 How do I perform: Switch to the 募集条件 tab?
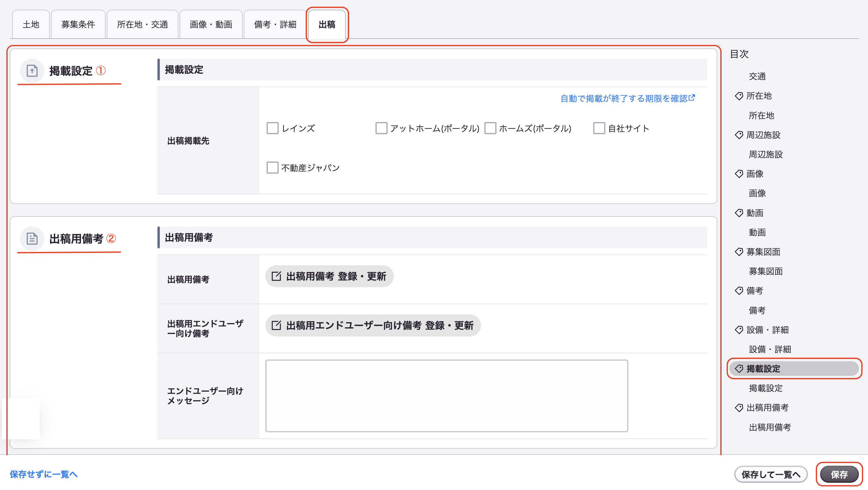[x=78, y=24]
